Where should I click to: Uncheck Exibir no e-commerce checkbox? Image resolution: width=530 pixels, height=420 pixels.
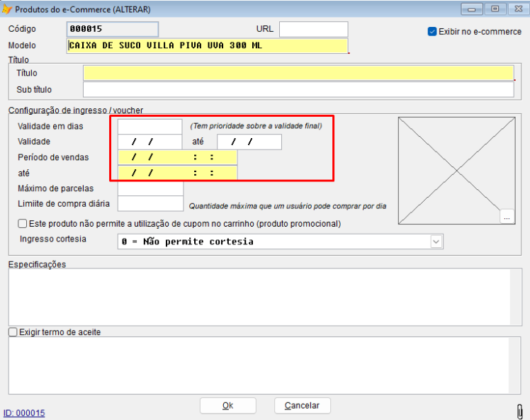point(432,32)
